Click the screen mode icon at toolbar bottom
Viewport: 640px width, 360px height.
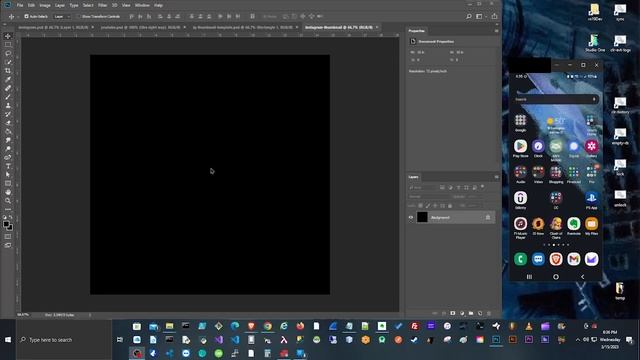click(8, 245)
